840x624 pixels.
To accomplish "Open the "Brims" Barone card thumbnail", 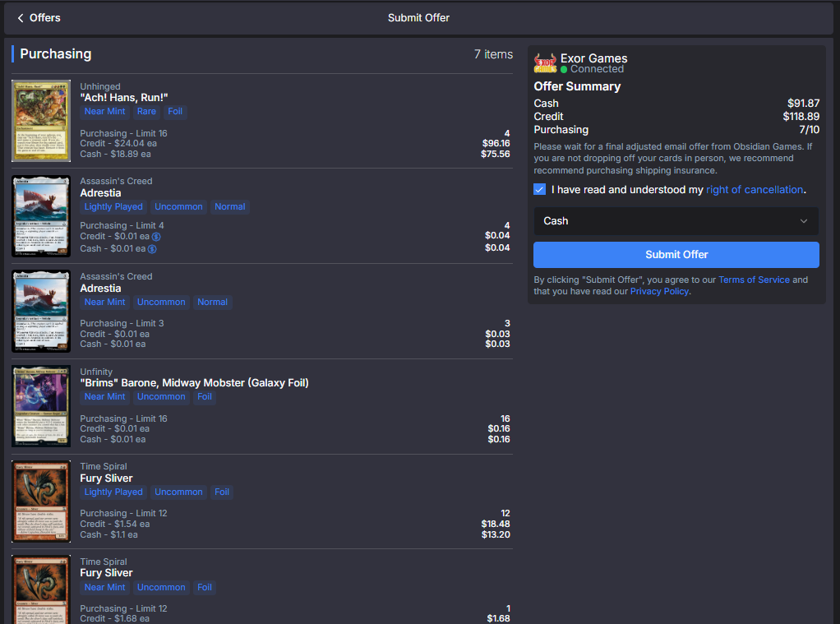I will tap(41, 406).
